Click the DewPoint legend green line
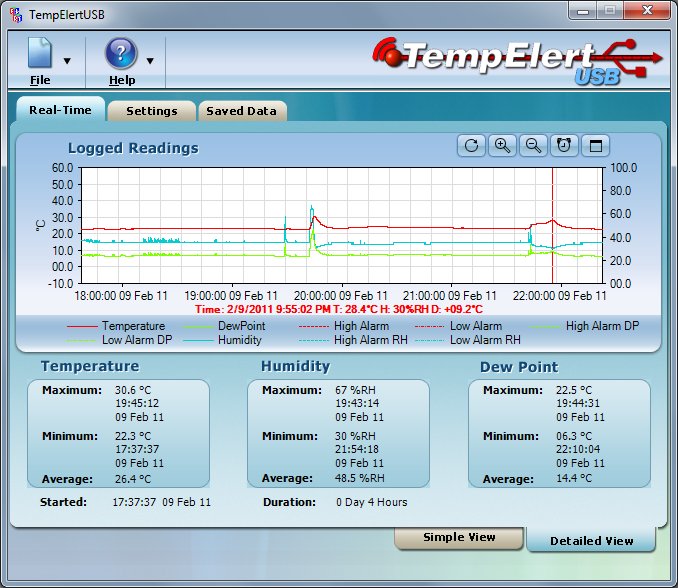678x588 pixels. 198,326
